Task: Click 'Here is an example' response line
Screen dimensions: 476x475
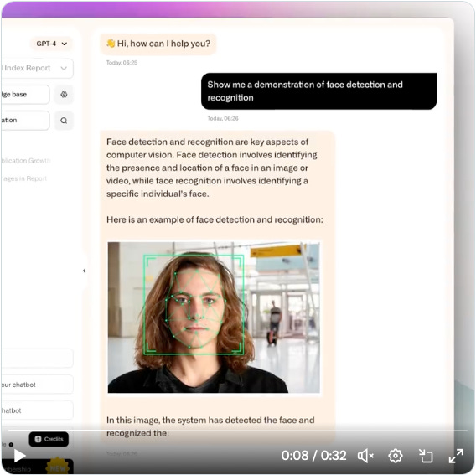Action: click(x=215, y=219)
